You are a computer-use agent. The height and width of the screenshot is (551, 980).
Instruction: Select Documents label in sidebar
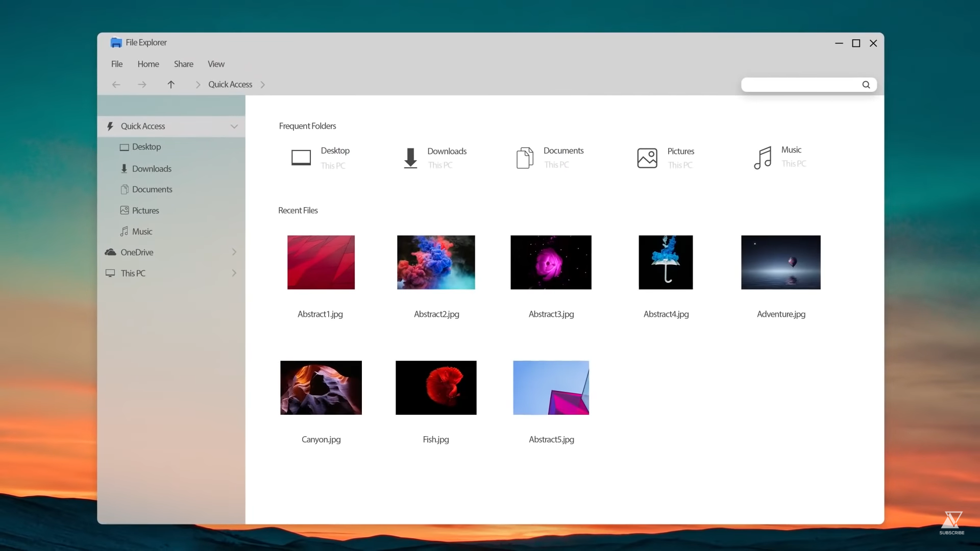(152, 189)
